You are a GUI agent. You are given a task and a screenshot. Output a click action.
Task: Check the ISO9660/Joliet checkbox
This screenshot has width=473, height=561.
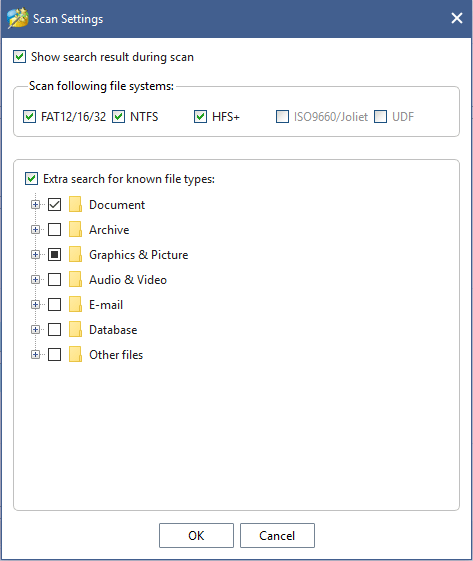click(x=282, y=116)
